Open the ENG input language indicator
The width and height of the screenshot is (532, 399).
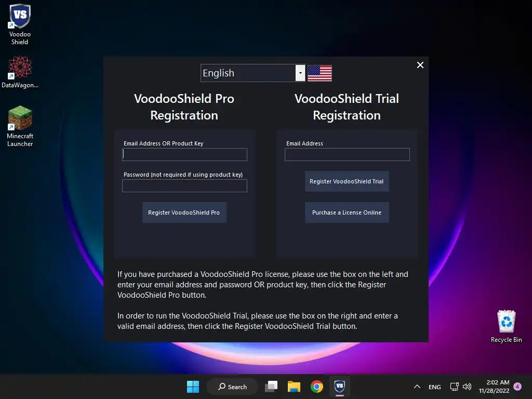[435, 387]
